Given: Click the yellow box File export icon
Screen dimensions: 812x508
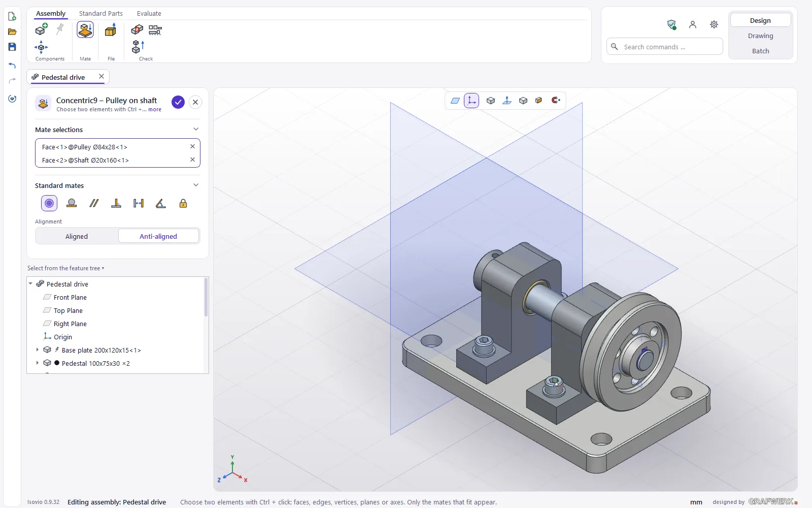Looking at the screenshot, I should pos(111,30).
